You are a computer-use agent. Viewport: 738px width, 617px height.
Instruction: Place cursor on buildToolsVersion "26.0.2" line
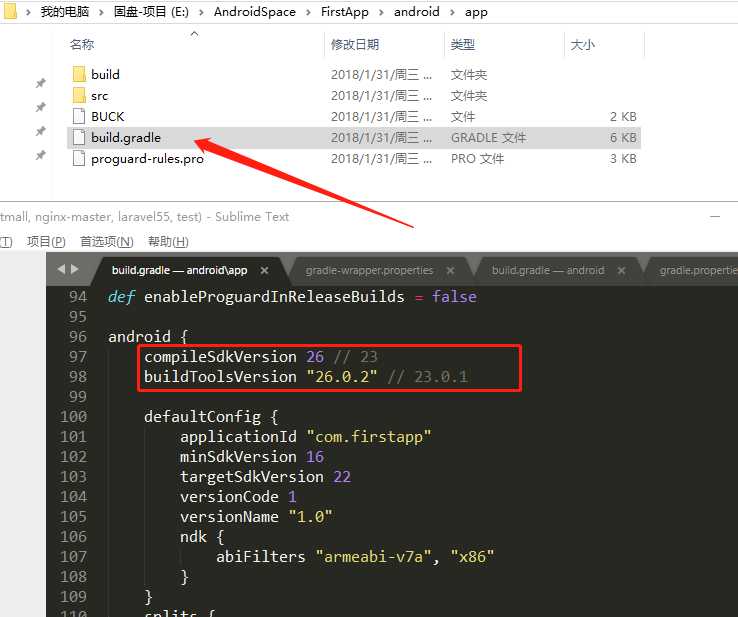[x=305, y=377]
